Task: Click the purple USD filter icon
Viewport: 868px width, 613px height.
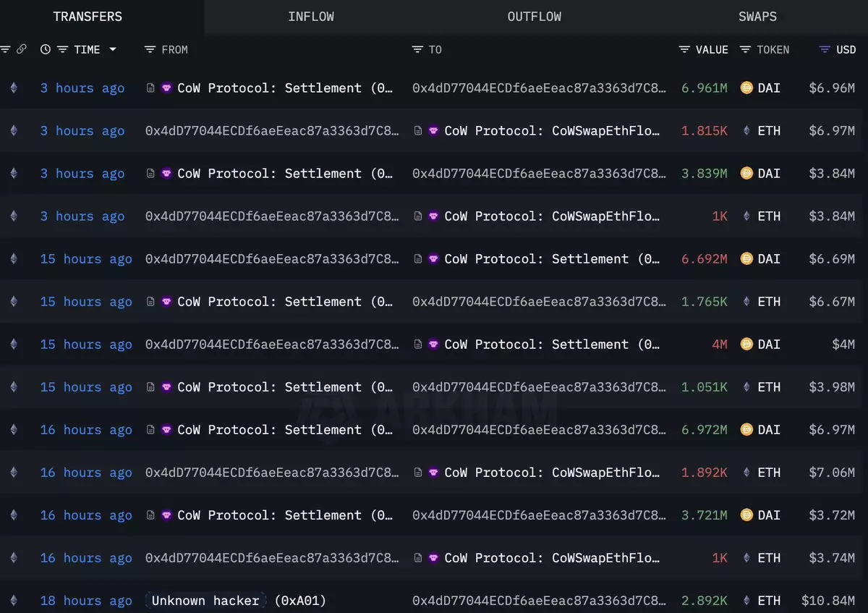Action: point(825,49)
